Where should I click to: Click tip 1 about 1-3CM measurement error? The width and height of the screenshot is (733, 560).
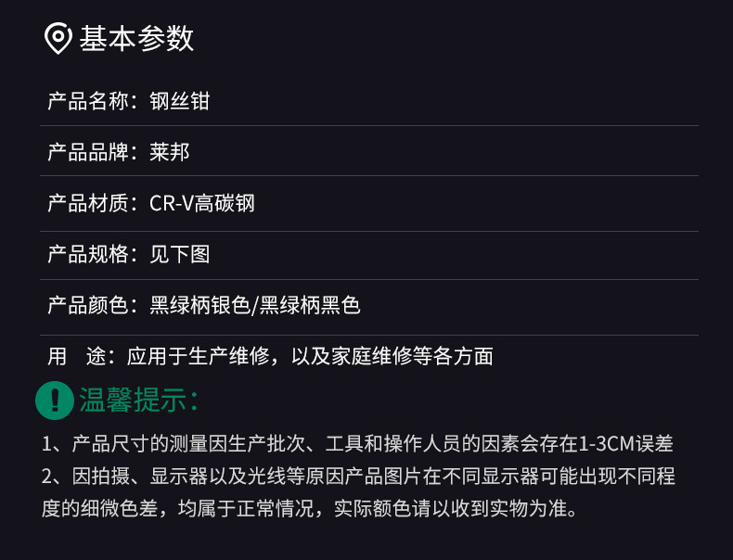tap(357, 444)
